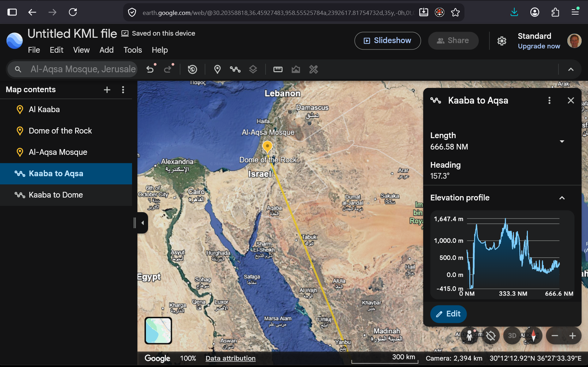
Task: Follow the Upgrade now link
Action: pyautogui.click(x=539, y=46)
